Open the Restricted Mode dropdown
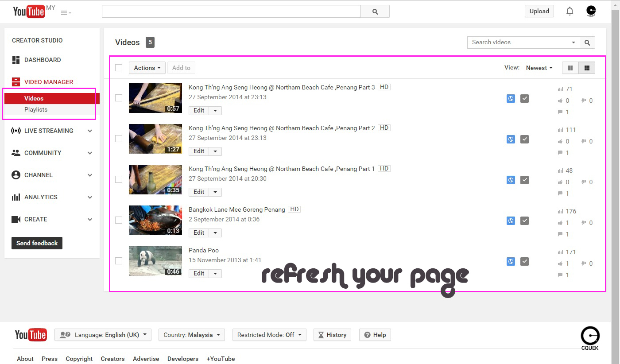The height and width of the screenshot is (364, 620). click(269, 335)
